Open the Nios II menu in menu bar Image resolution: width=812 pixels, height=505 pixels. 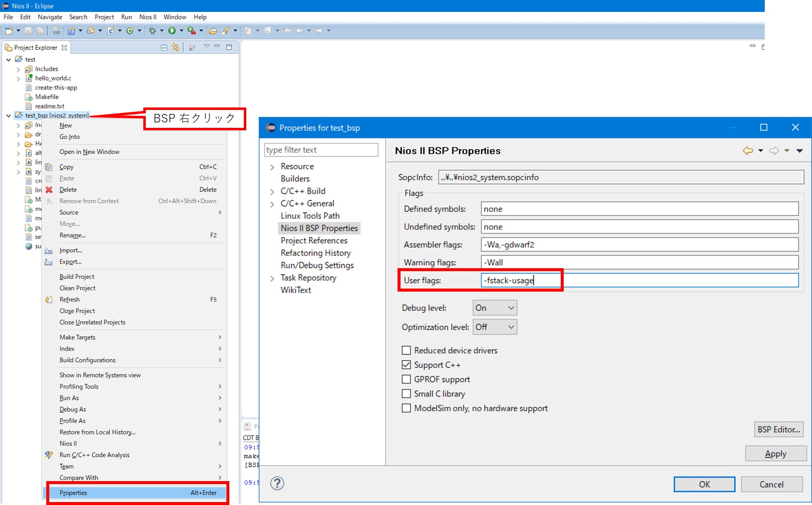[x=148, y=17]
